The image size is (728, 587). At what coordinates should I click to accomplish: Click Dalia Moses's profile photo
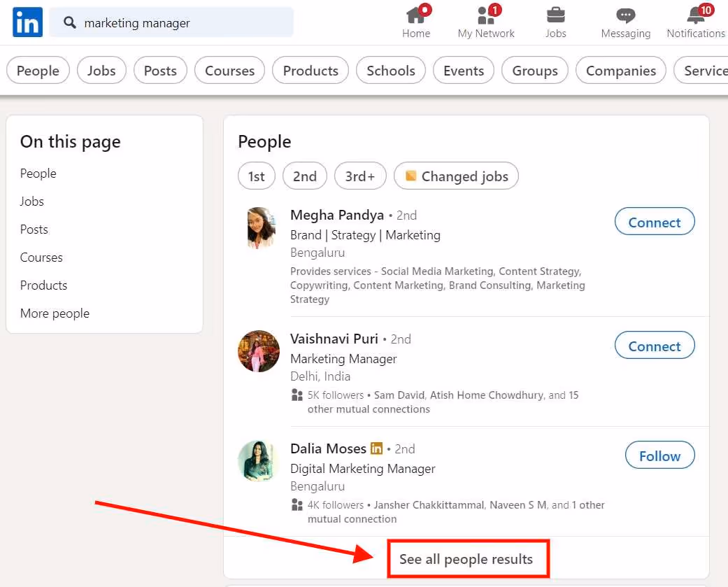(x=257, y=461)
